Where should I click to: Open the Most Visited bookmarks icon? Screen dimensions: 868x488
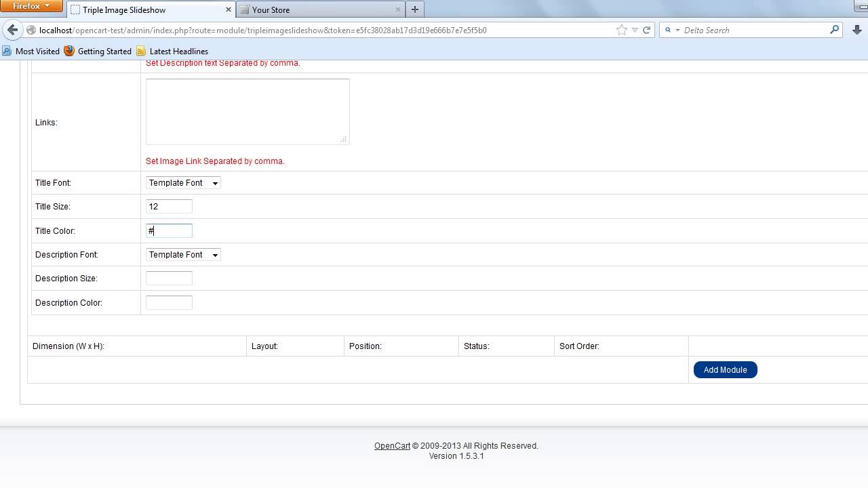click(x=7, y=51)
